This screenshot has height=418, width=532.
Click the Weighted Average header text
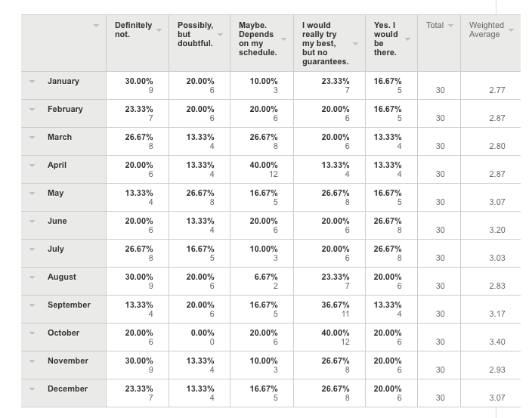pyautogui.click(x=486, y=29)
